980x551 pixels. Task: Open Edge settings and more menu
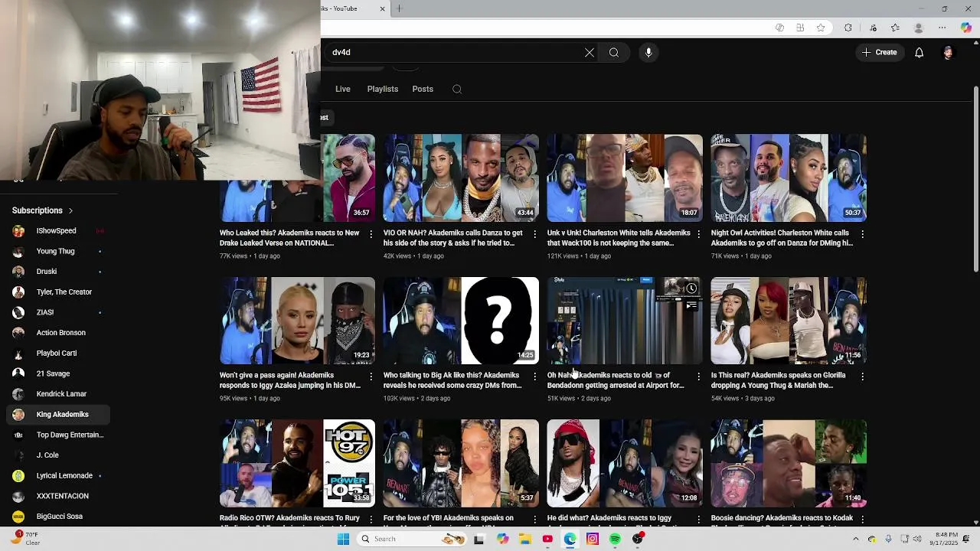(x=942, y=28)
